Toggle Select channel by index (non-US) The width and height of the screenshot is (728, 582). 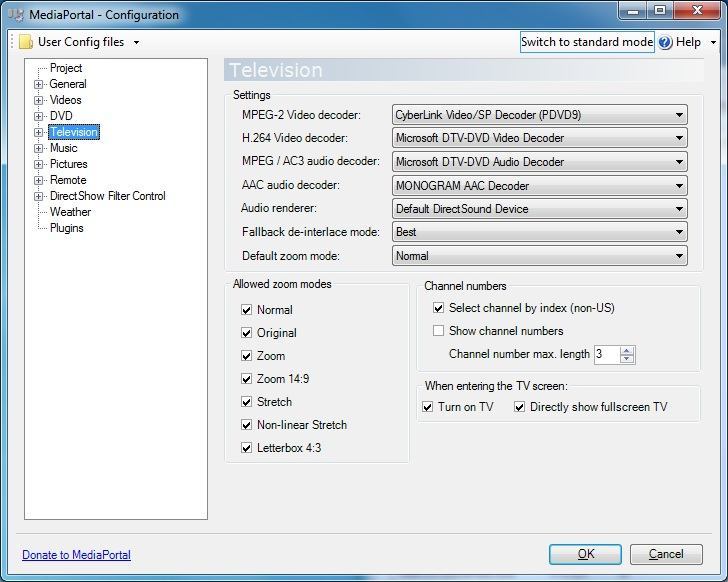pyautogui.click(x=438, y=308)
